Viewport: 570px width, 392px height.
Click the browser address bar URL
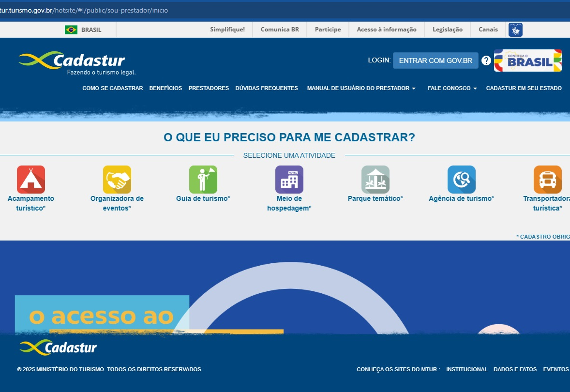click(x=84, y=10)
